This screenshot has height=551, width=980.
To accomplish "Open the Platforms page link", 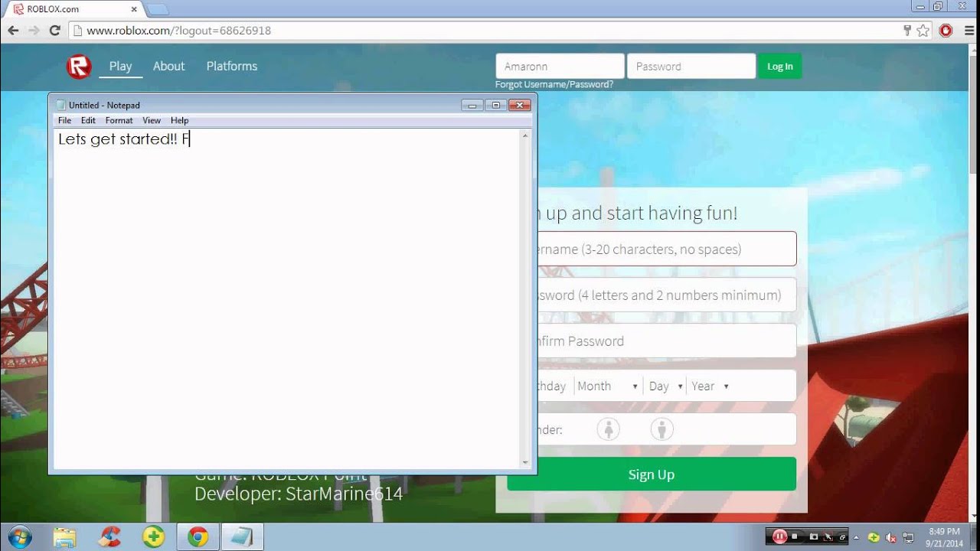I will pos(232,67).
